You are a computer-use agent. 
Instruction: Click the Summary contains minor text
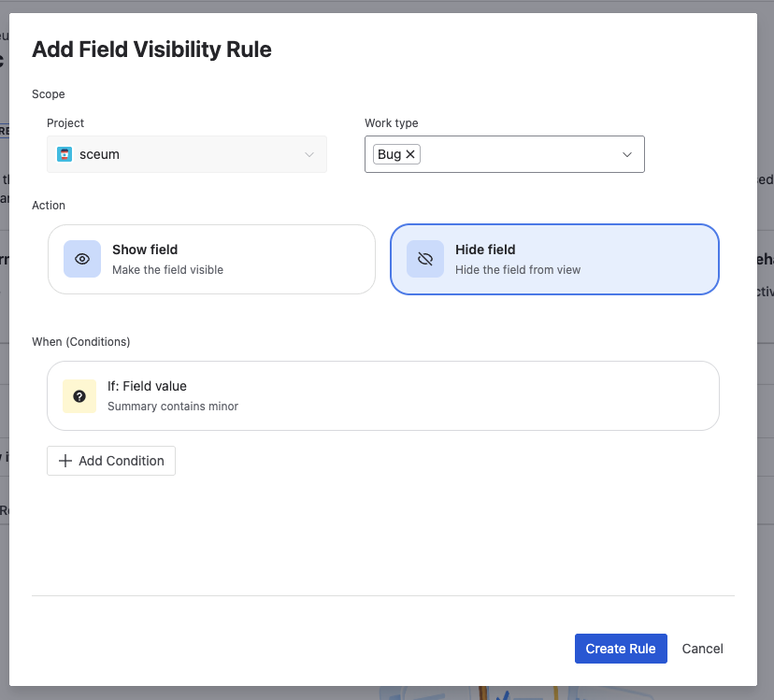pyautogui.click(x=173, y=407)
